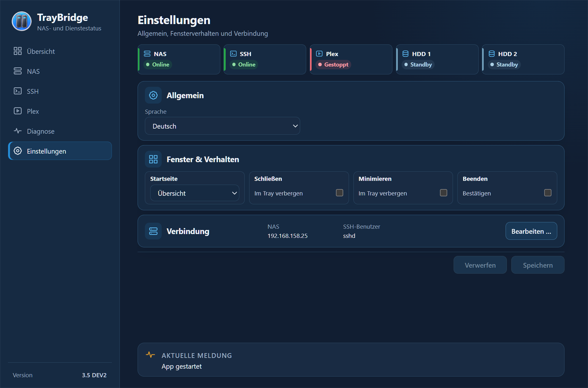Click the Fenster & Verhalten grid icon

153,159
